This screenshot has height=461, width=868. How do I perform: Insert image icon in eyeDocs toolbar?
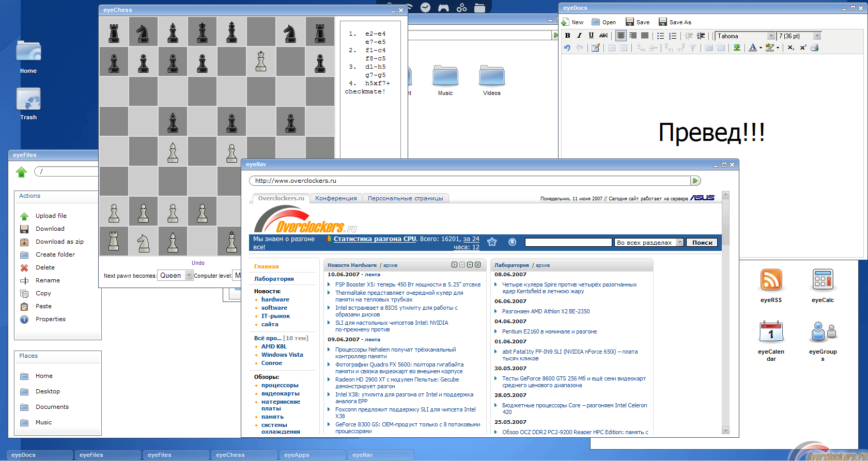[737, 47]
